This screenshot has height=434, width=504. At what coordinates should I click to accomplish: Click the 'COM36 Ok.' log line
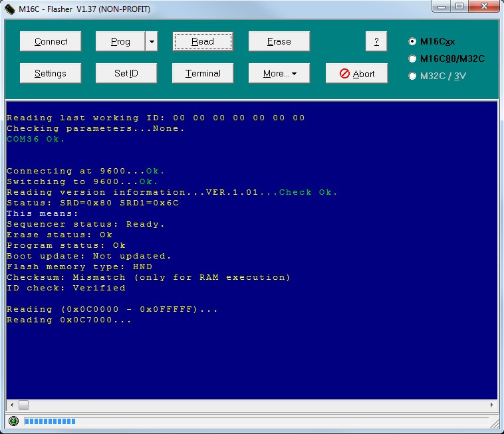pyautogui.click(x=36, y=139)
